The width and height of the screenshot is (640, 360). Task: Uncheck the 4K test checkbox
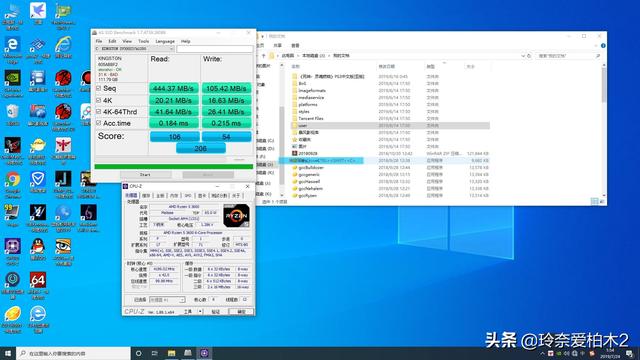click(98, 100)
